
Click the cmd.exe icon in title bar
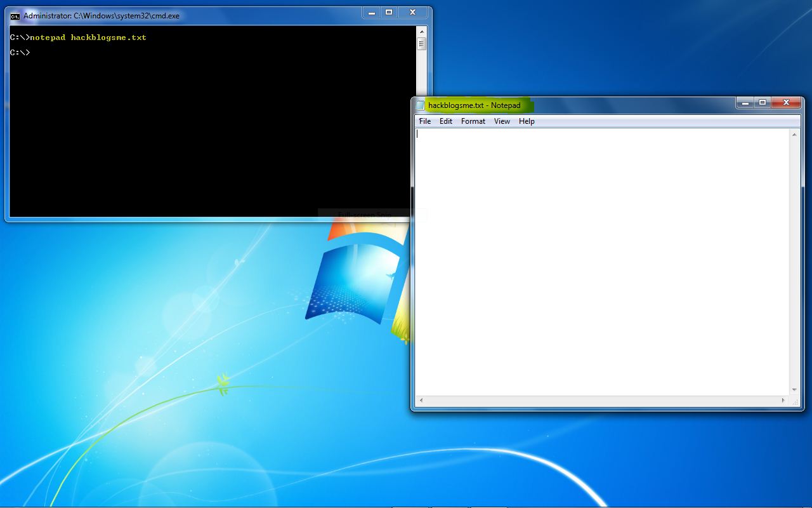click(x=15, y=16)
